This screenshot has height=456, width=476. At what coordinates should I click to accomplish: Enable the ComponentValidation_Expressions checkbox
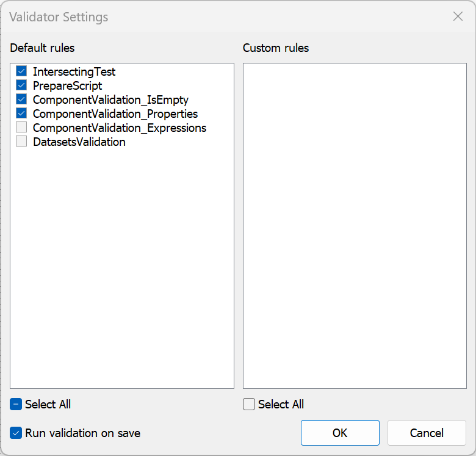[x=21, y=128]
